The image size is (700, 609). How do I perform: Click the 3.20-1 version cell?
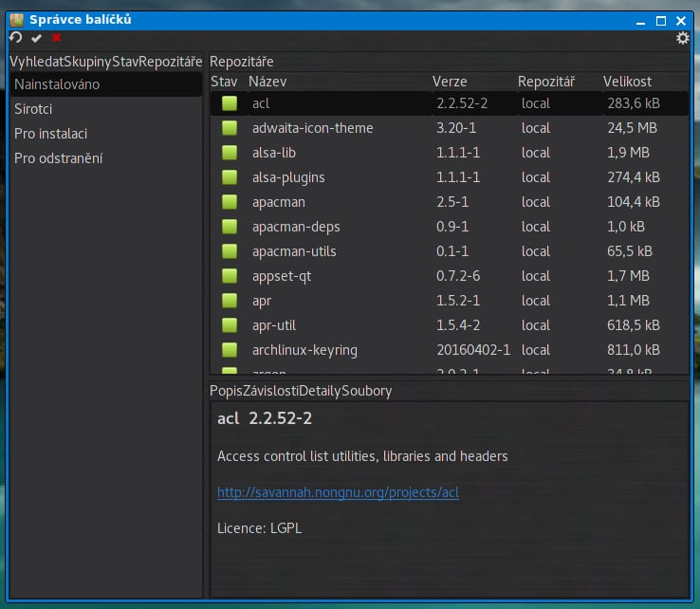click(x=456, y=128)
